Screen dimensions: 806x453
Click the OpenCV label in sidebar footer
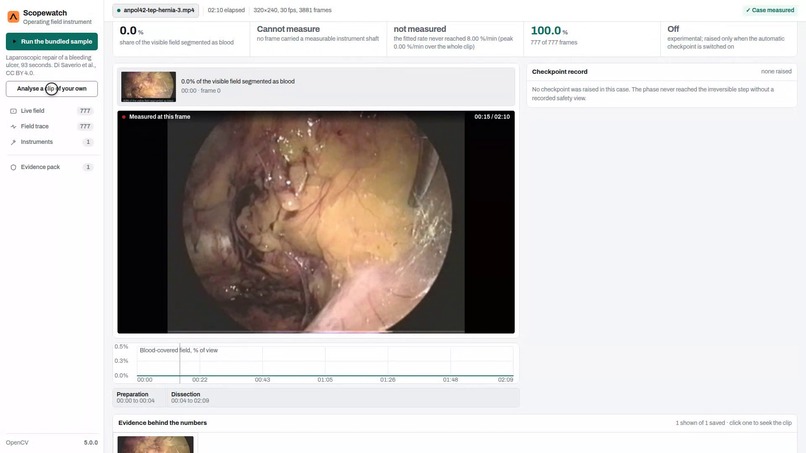[17, 443]
